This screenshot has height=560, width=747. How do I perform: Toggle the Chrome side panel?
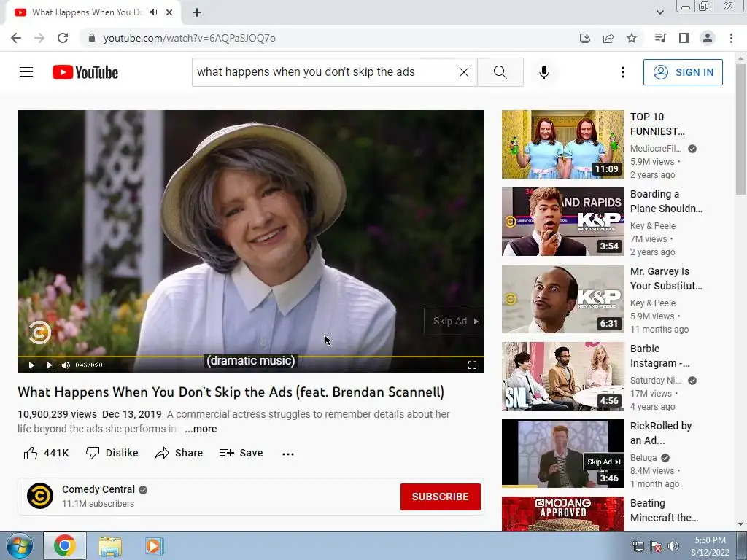[x=684, y=38]
